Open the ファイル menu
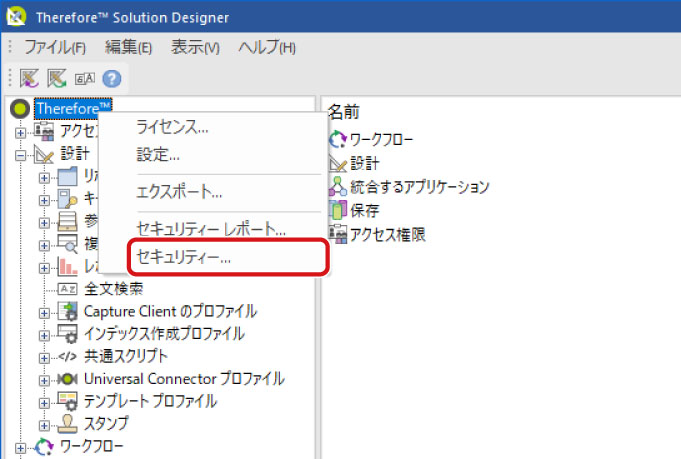Viewport: 681px width, 459px height. [x=54, y=47]
